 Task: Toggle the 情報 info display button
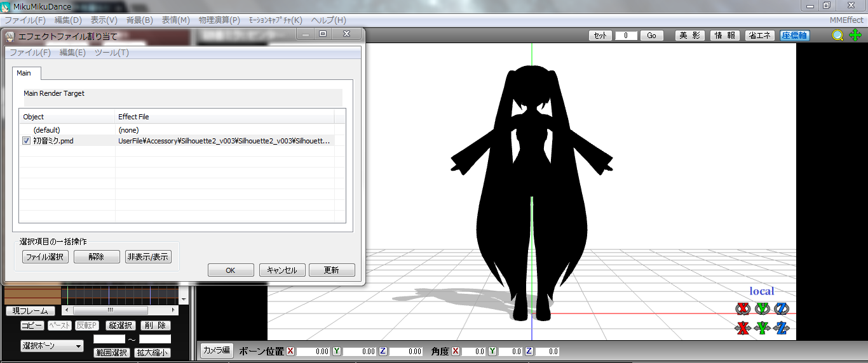724,36
